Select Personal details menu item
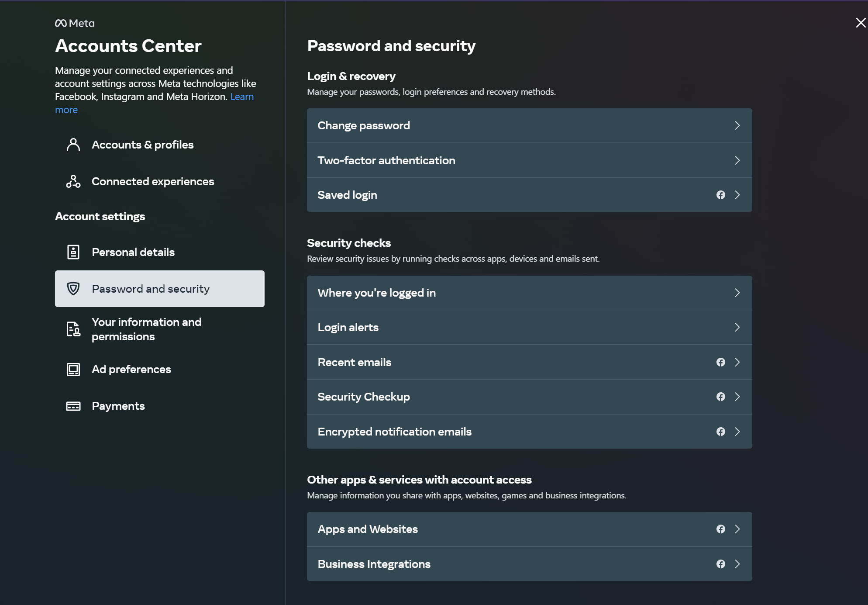The image size is (868, 605). (160, 252)
